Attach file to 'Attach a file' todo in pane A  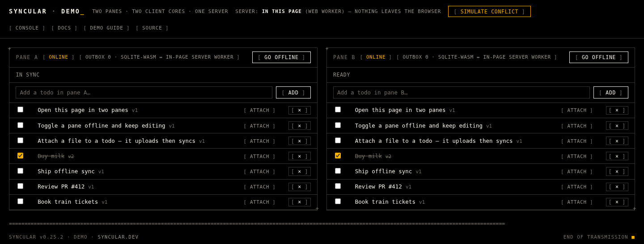point(259,141)
